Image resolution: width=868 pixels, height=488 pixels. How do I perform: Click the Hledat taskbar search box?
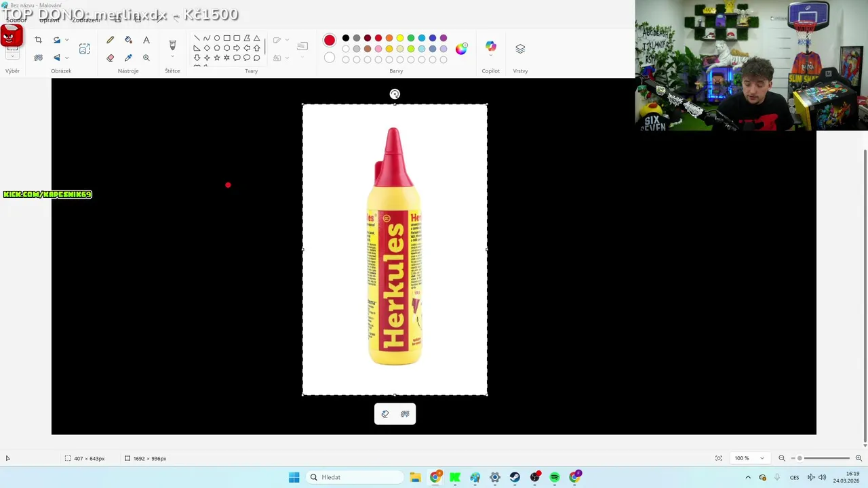click(355, 477)
